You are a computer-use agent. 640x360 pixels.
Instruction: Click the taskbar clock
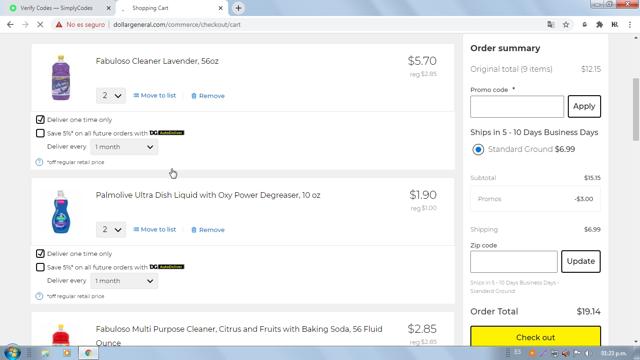tap(613, 353)
